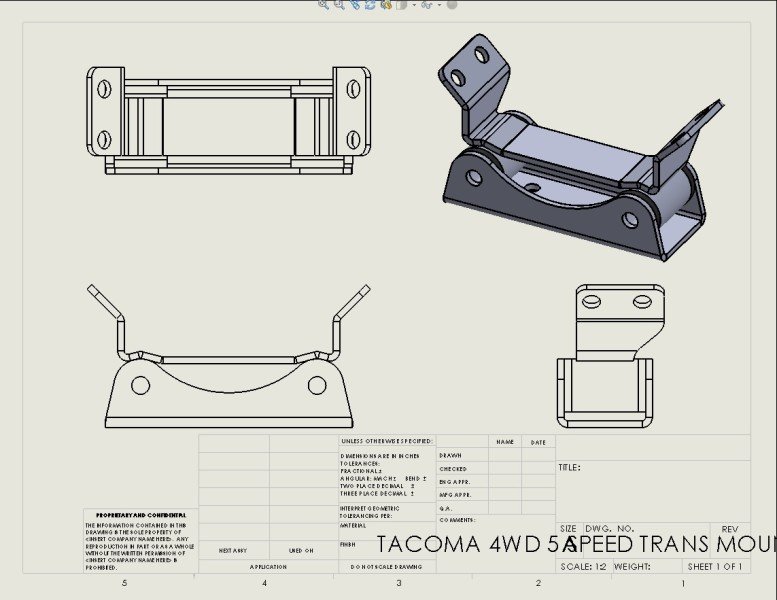Image resolution: width=777 pixels, height=600 pixels.
Task: Click the title text 'TACOMA 4WD 5 SPEED TRANS MOUN'
Action: tap(576, 544)
